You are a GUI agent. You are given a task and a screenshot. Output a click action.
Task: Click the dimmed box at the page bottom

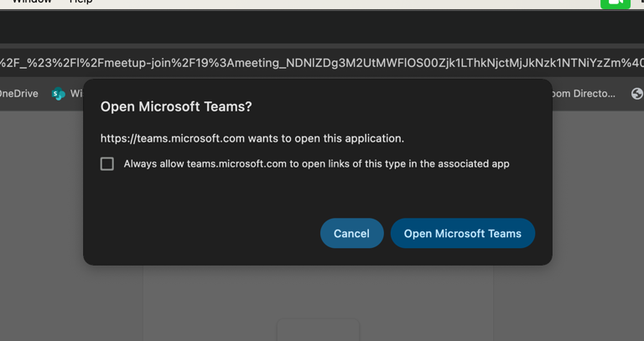pyautogui.click(x=318, y=330)
